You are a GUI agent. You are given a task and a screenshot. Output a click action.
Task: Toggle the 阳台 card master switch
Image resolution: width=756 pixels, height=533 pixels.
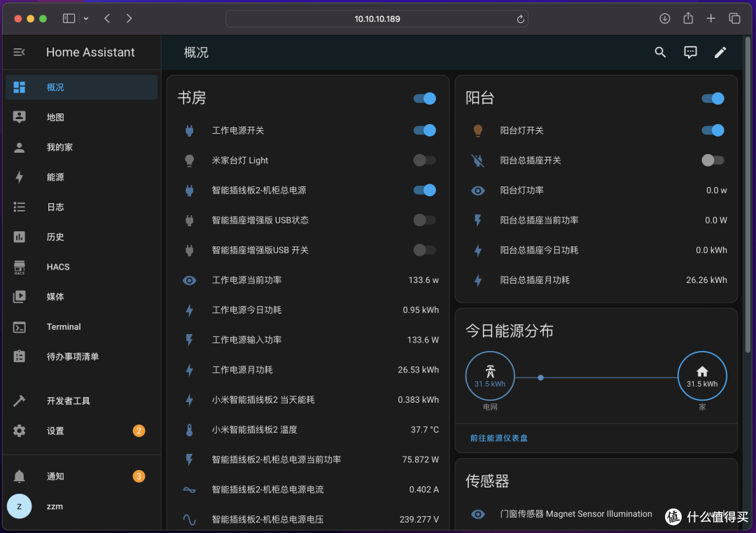pos(713,98)
